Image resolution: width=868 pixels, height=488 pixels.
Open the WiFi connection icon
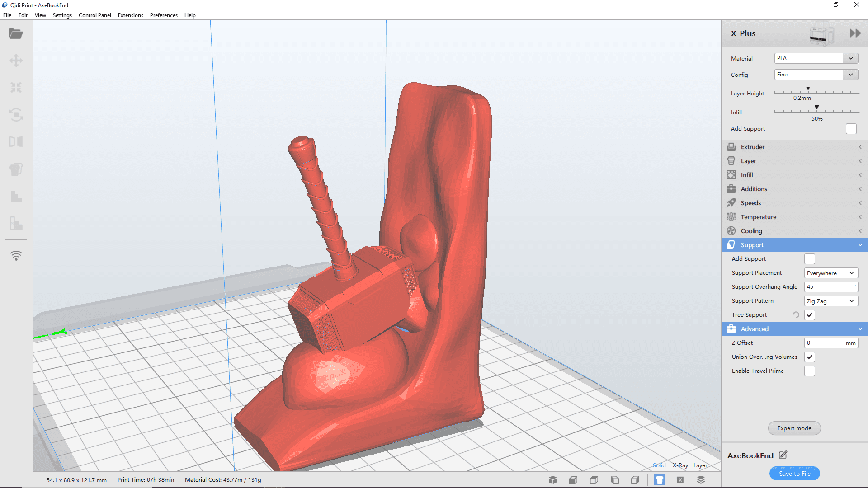16,256
